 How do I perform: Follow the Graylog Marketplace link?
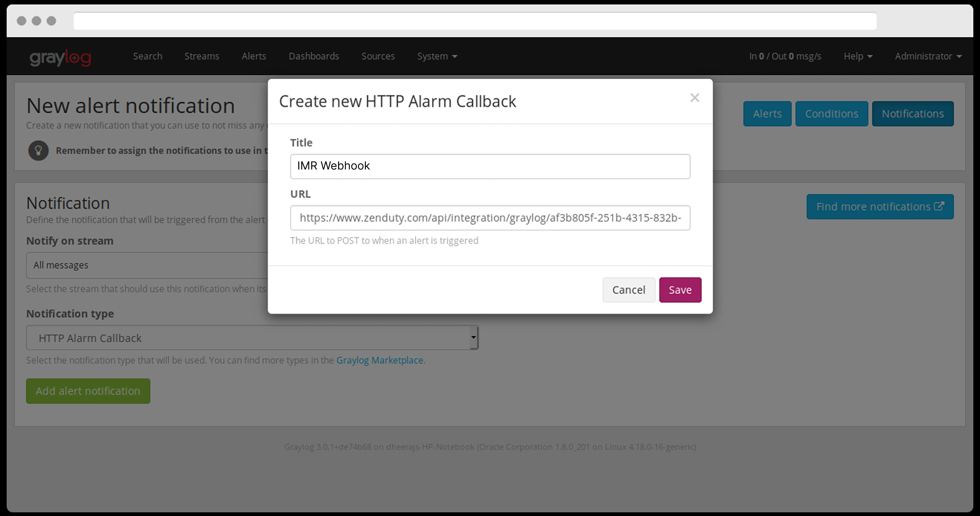point(379,360)
